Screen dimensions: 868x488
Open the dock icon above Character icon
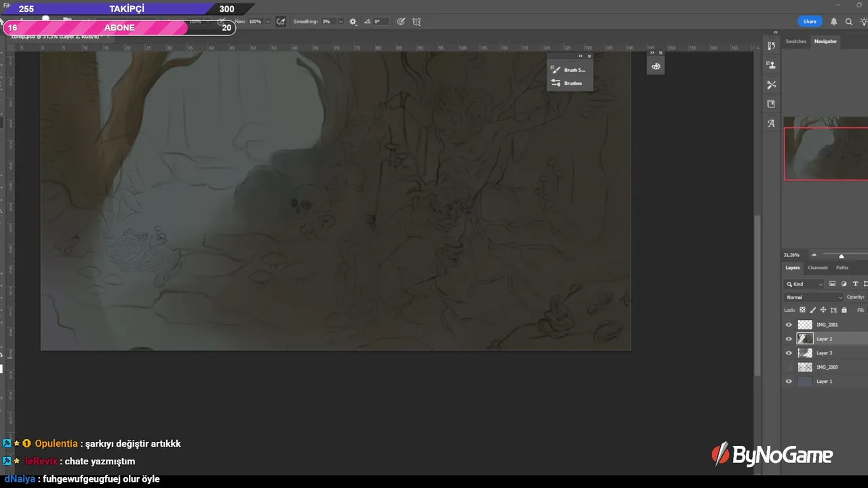pos(771,104)
